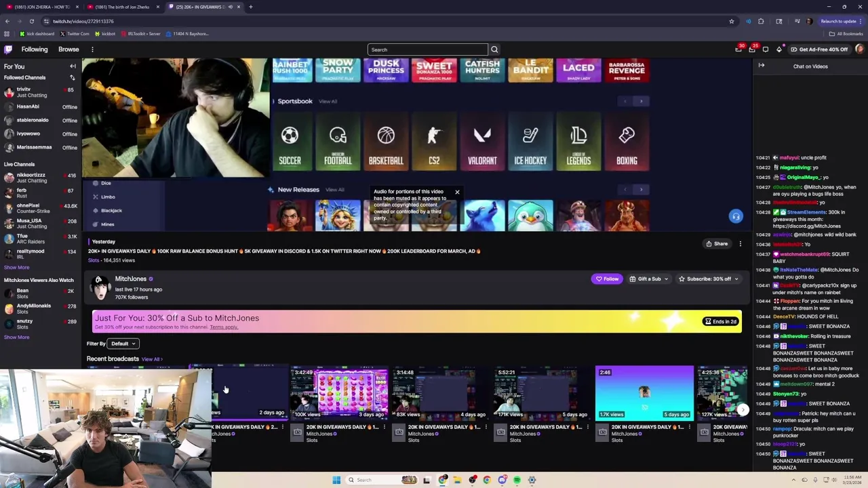Click the blue headset support bubble
This screenshot has height=488, width=868.
(736, 216)
